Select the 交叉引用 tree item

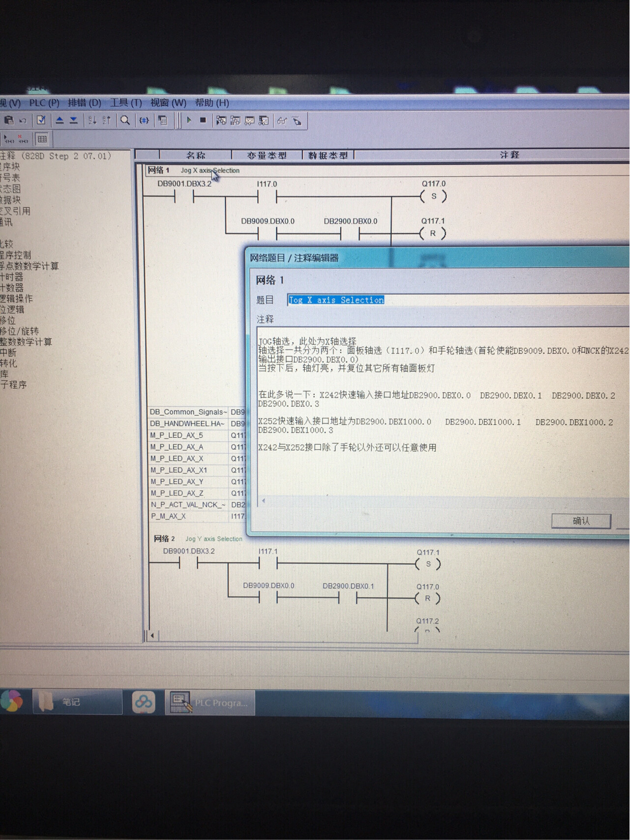15,211
